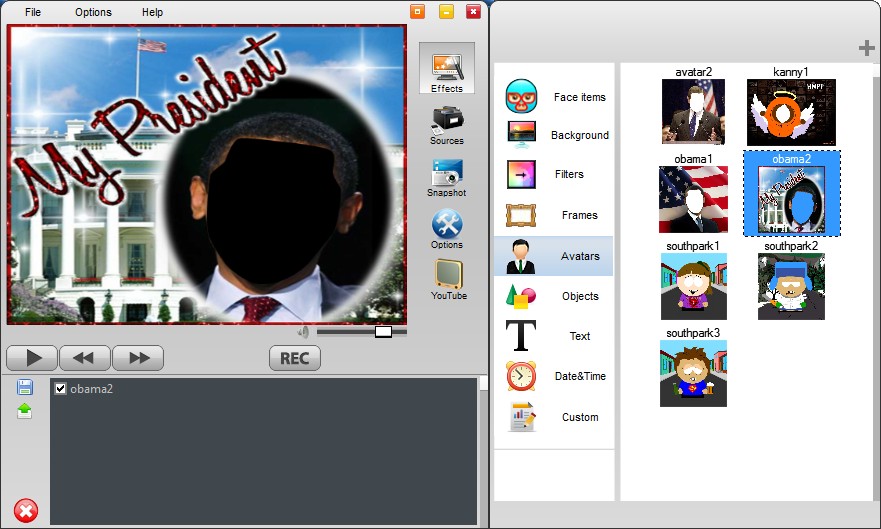Take a Snapshot with camera icon
The width and height of the screenshot is (881, 529).
447,172
